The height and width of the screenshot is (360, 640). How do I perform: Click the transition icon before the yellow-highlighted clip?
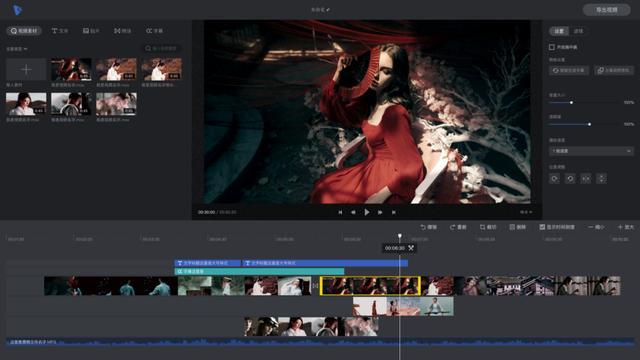tap(315, 286)
